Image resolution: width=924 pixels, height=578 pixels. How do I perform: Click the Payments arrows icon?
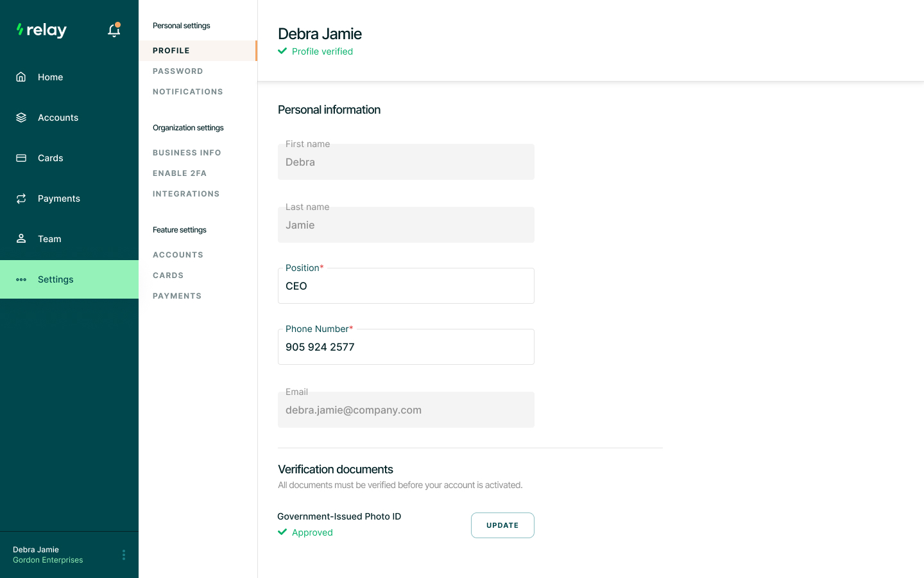click(21, 198)
